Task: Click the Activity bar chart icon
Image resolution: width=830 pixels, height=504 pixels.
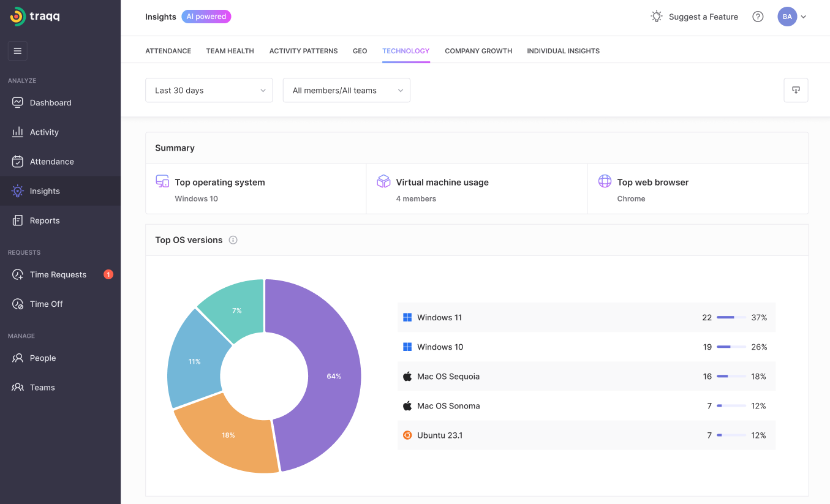Action: tap(18, 132)
